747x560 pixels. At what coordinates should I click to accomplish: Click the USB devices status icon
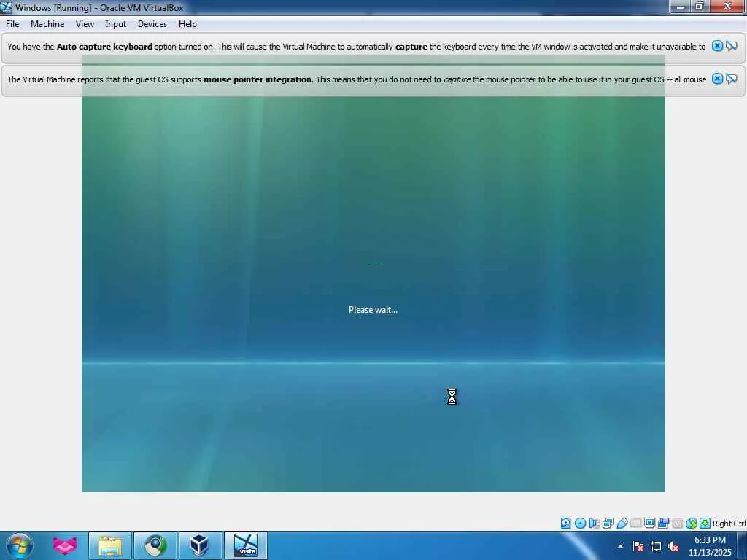point(622,524)
